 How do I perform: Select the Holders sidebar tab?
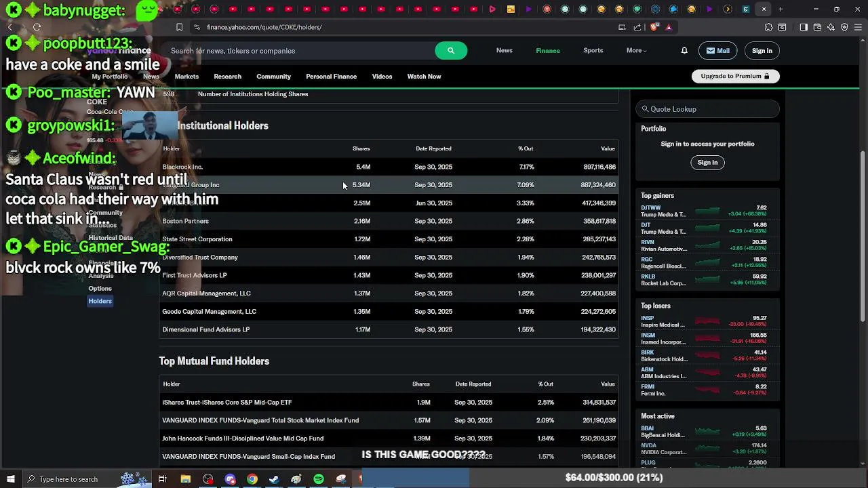pyautogui.click(x=100, y=301)
